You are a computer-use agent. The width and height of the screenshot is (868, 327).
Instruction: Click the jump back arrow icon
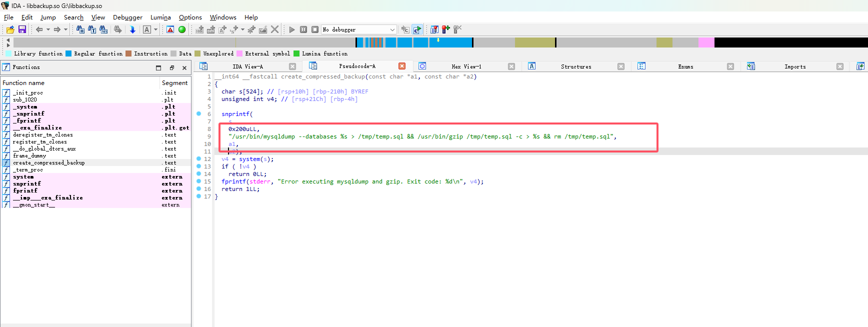tap(39, 30)
